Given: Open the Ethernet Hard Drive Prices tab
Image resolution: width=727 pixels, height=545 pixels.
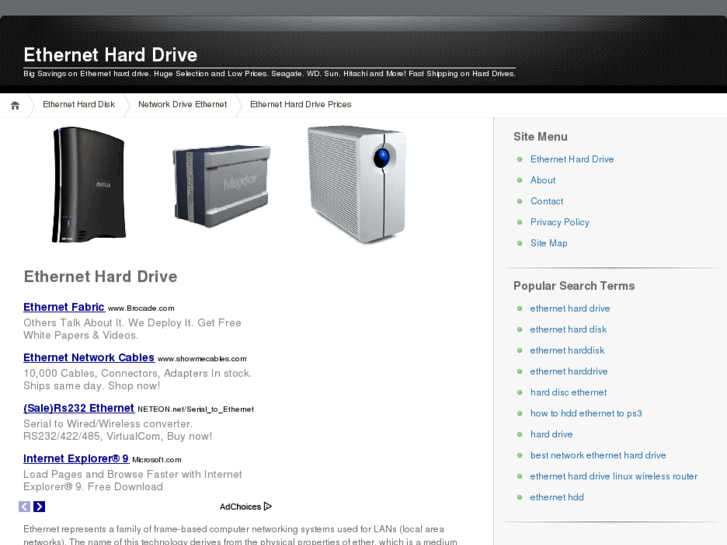Looking at the screenshot, I should coord(300,104).
